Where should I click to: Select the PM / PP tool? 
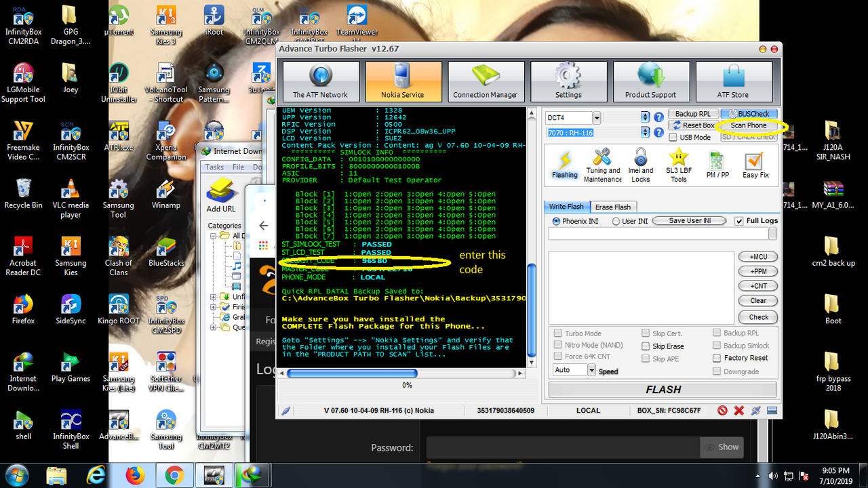[x=717, y=165]
